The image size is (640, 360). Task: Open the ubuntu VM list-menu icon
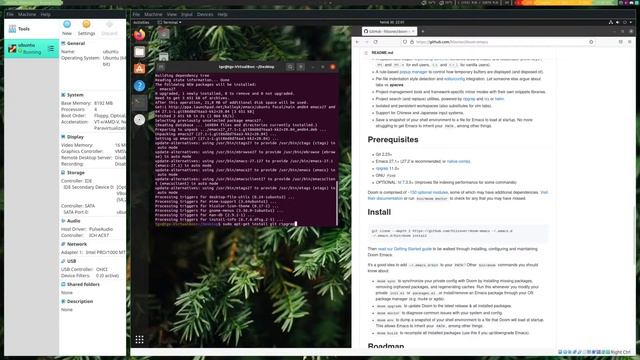tap(51, 49)
